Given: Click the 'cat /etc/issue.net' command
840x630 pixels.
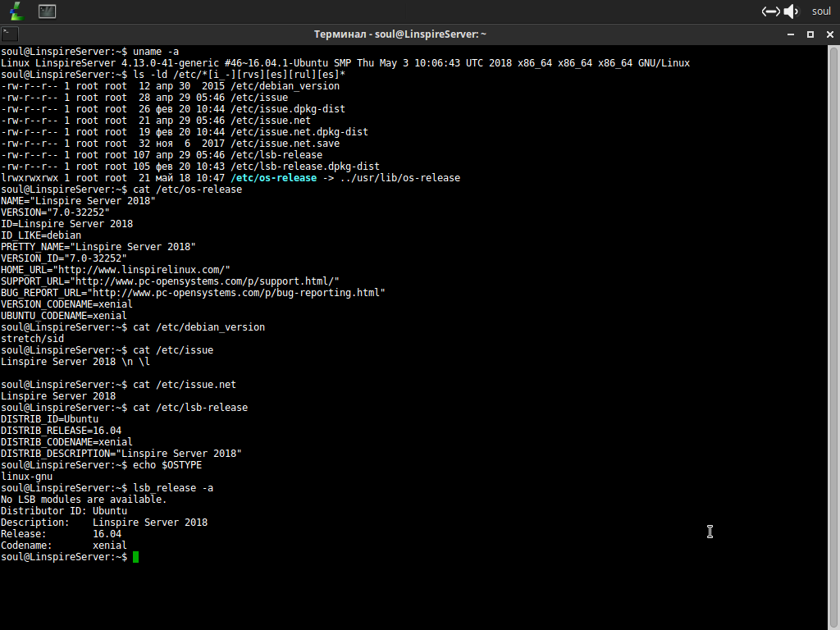Looking at the screenshot, I should (185, 385).
